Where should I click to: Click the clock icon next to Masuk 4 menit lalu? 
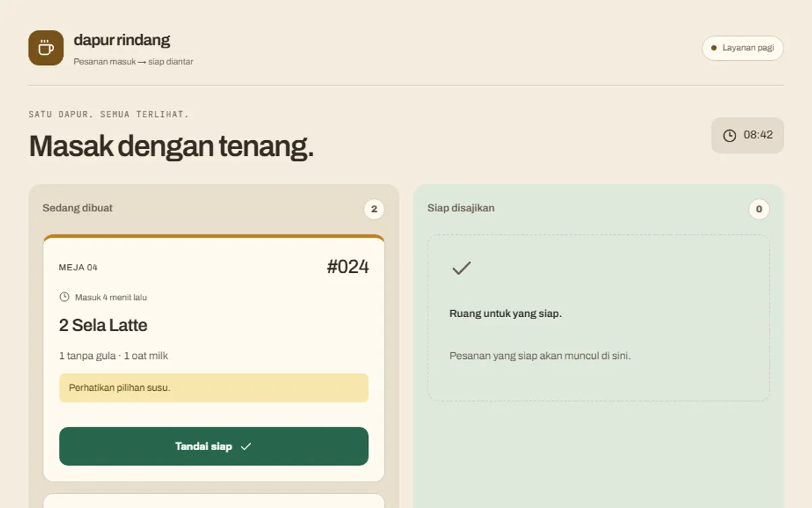pyautogui.click(x=64, y=297)
